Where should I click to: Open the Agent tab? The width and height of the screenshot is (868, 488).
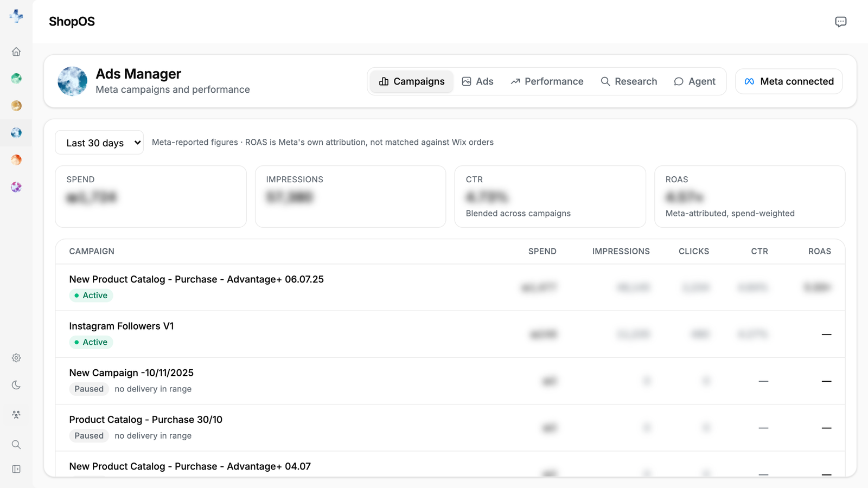[x=694, y=81]
